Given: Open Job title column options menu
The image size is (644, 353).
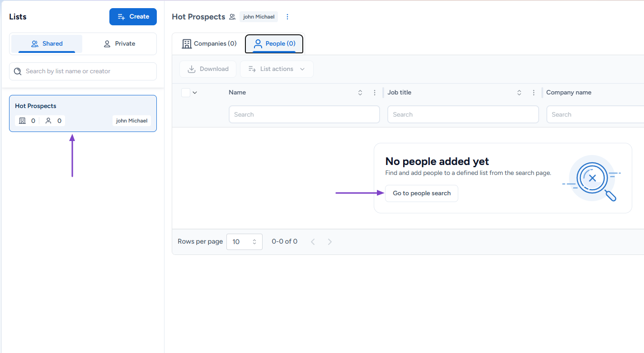Looking at the screenshot, I should (534, 93).
